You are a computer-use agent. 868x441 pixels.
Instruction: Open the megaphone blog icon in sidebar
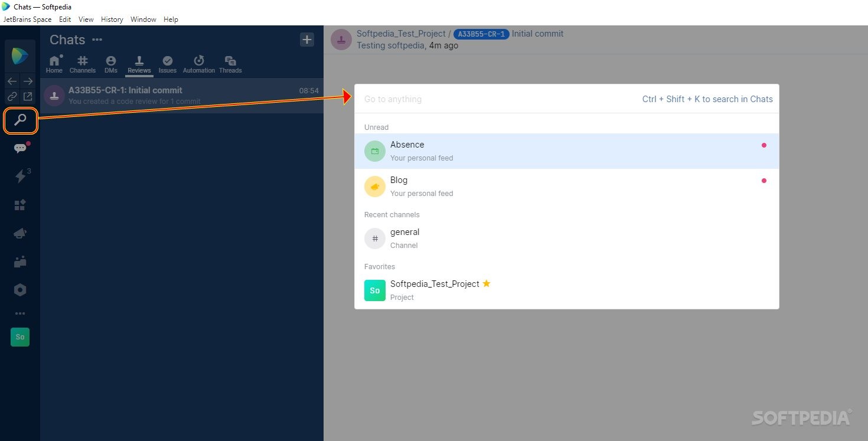20,234
